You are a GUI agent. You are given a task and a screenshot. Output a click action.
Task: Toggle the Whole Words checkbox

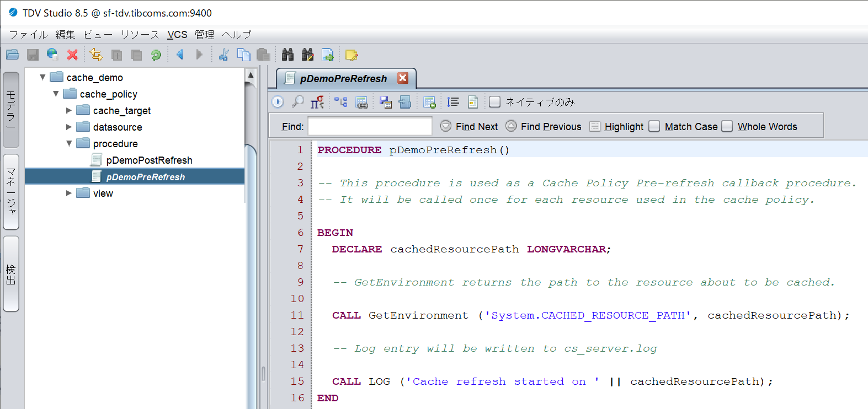tap(727, 126)
